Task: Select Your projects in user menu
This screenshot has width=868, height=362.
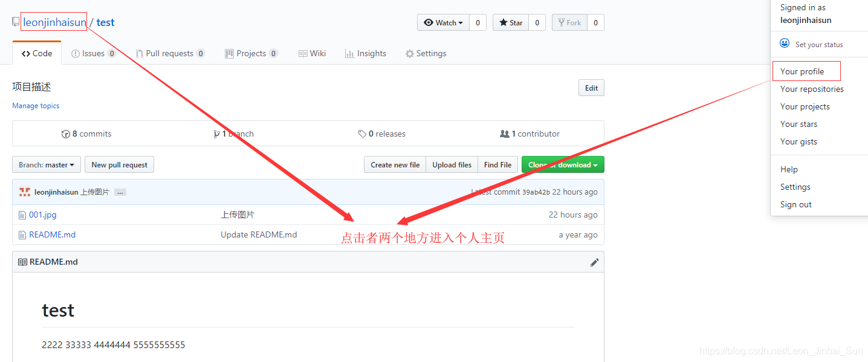Action: (805, 106)
